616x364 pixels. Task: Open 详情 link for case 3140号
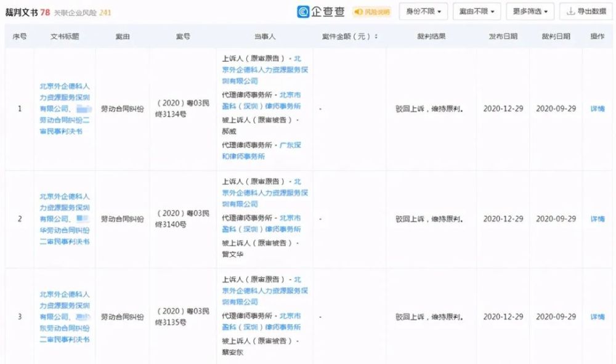tap(598, 219)
